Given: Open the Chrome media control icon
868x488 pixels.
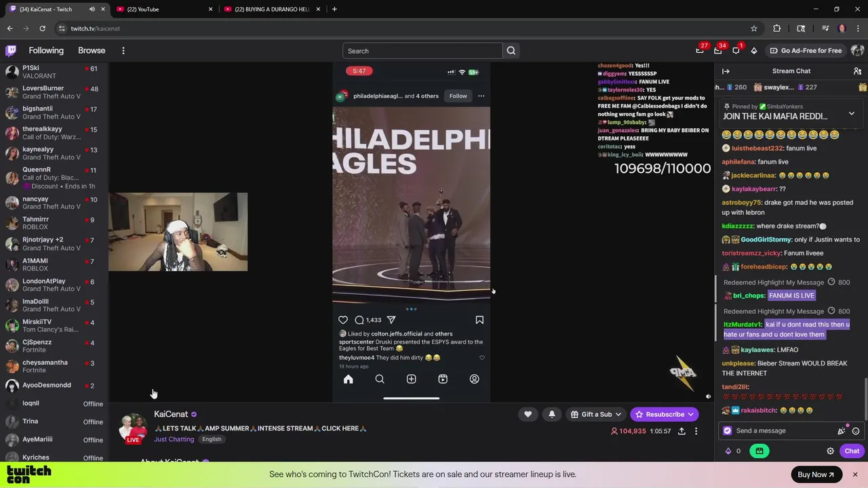Looking at the screenshot, I should [x=825, y=28].
